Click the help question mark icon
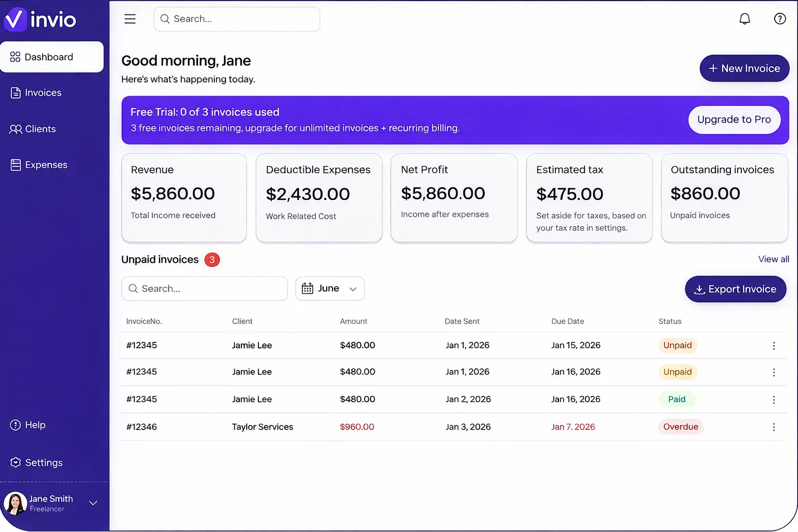Image resolution: width=798 pixels, height=532 pixels. [x=779, y=19]
